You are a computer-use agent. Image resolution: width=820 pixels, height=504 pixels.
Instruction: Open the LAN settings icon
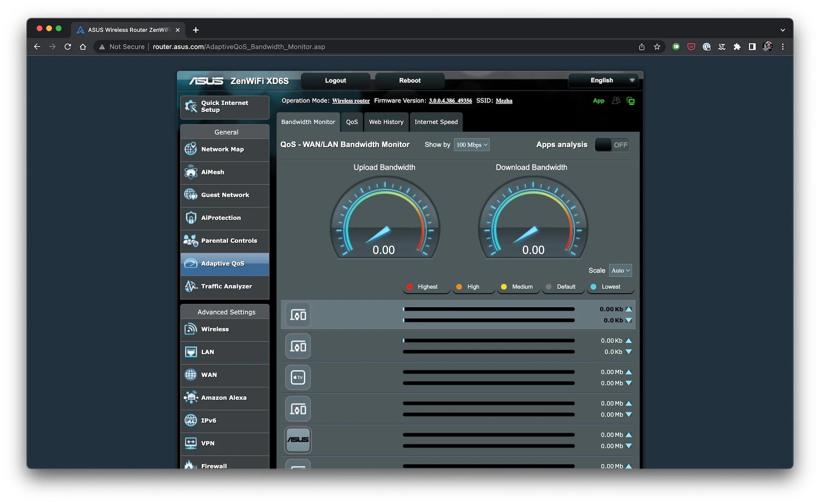point(190,352)
